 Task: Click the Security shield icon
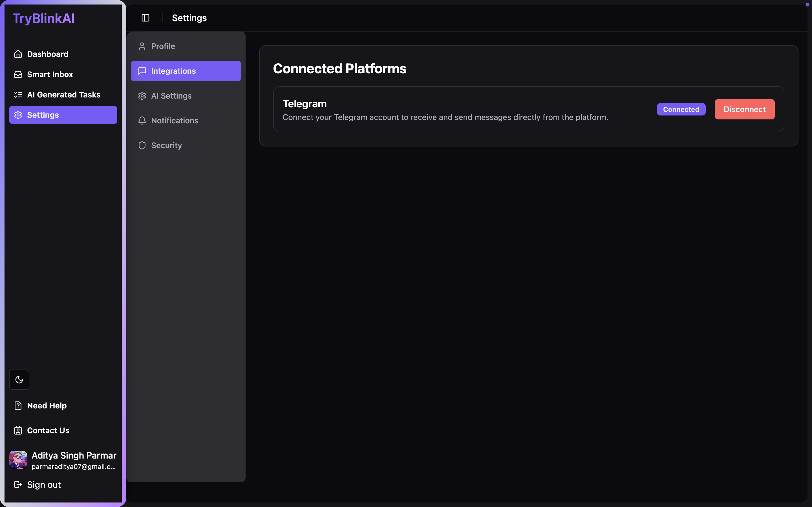pyautogui.click(x=142, y=146)
